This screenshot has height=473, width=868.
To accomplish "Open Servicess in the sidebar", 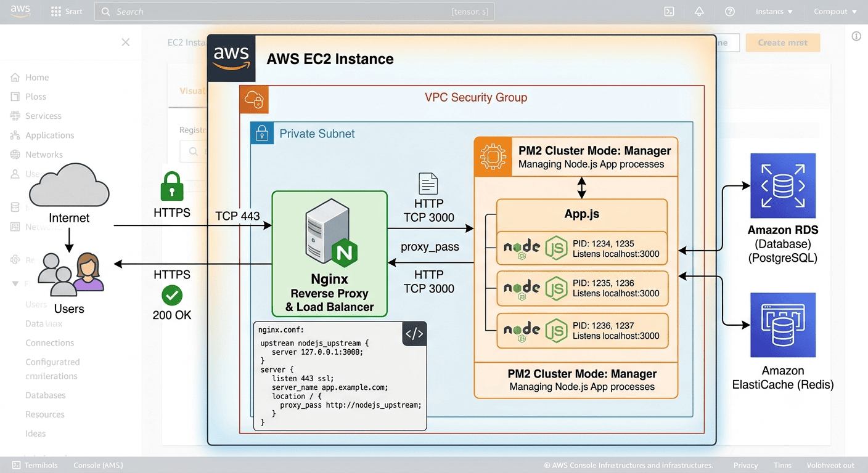I will pos(43,116).
